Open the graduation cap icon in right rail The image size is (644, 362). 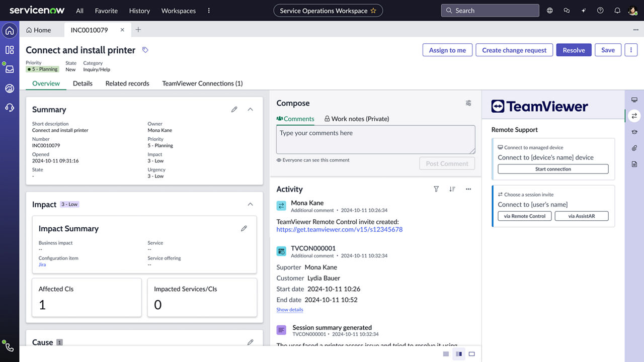click(634, 132)
